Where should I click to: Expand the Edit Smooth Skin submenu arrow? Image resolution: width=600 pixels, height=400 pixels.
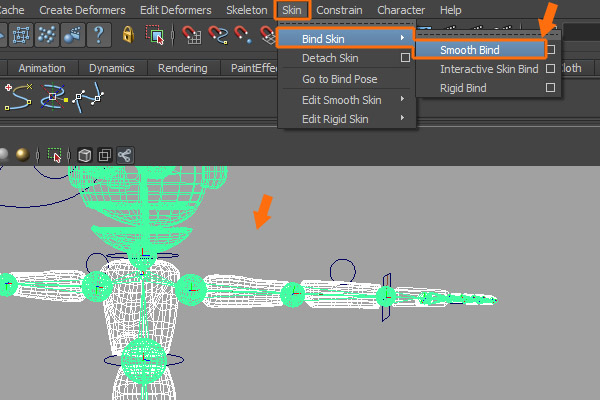[402, 99]
